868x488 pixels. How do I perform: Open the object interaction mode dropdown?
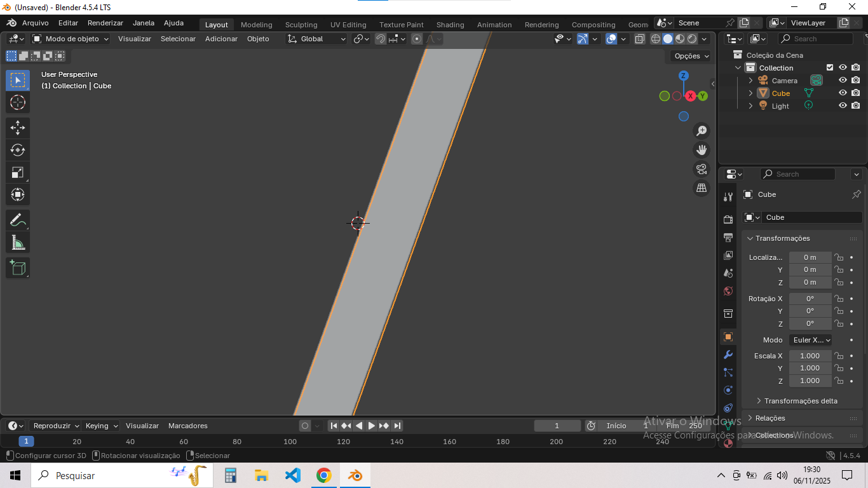tap(71, 39)
